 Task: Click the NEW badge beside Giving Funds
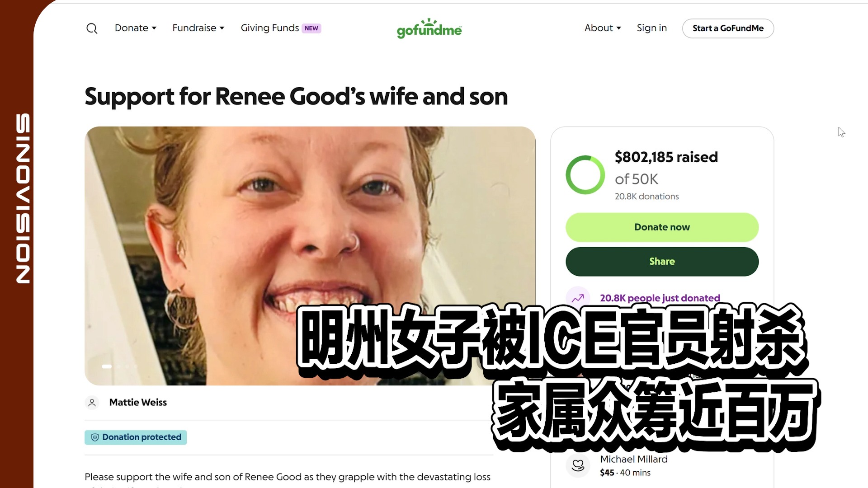coord(311,28)
